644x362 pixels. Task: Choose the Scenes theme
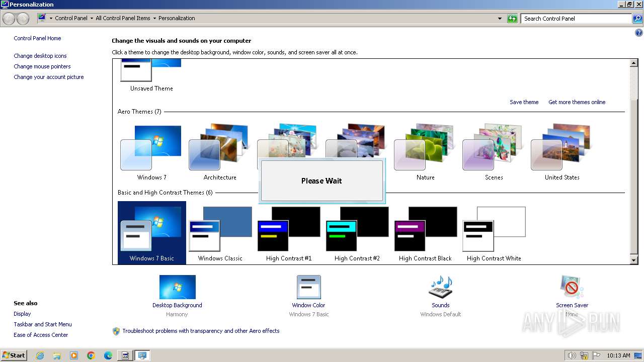494,152
